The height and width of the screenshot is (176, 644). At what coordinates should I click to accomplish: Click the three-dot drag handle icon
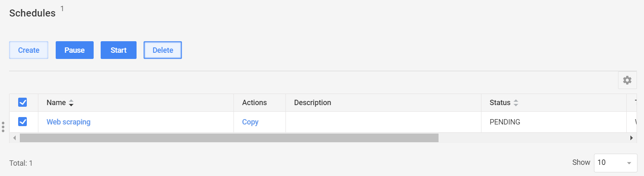(3, 127)
